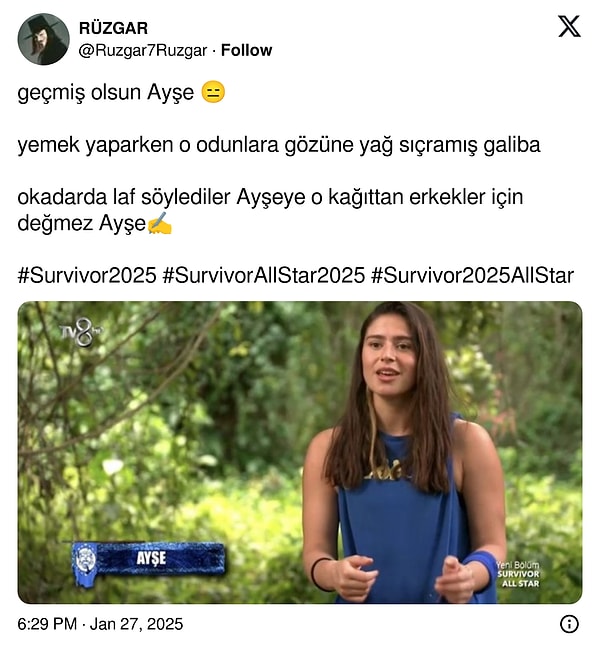Click the team emblem on name banner
This screenshot has height=654, width=600.
(85, 561)
